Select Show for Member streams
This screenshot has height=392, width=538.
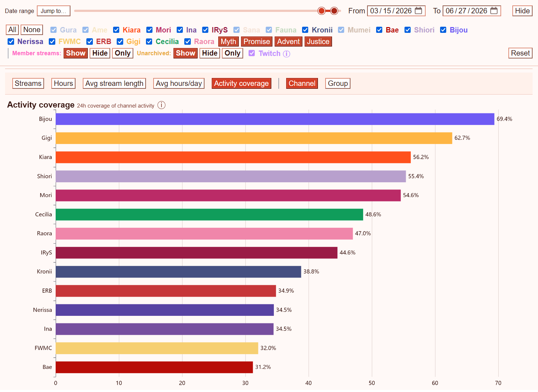[x=76, y=53]
